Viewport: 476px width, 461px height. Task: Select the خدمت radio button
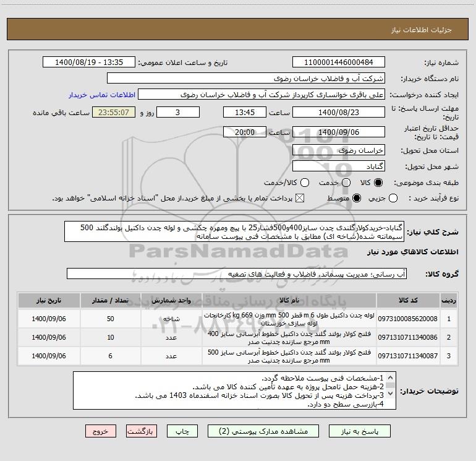[x=346, y=183]
